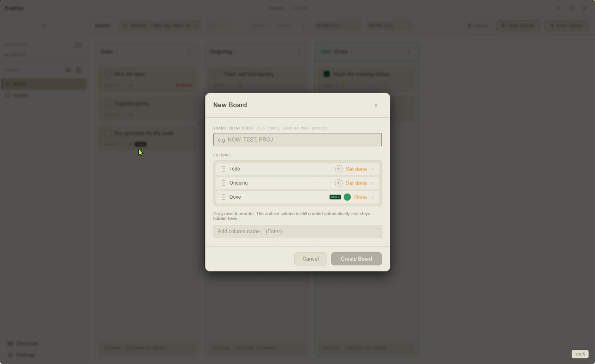Close the New Board dialog
This screenshot has width=595, height=364.
[x=376, y=105]
